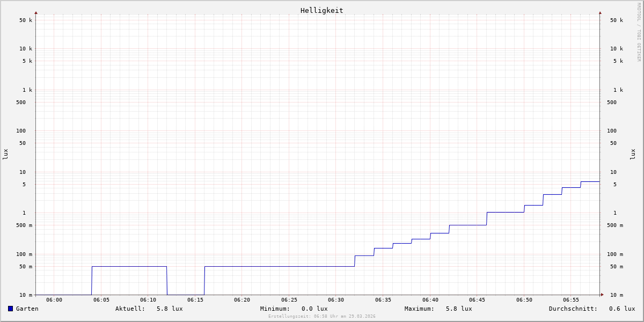Click the Erstellungszeit timestamp footer
This screenshot has width=644, height=322.
click(x=322, y=317)
